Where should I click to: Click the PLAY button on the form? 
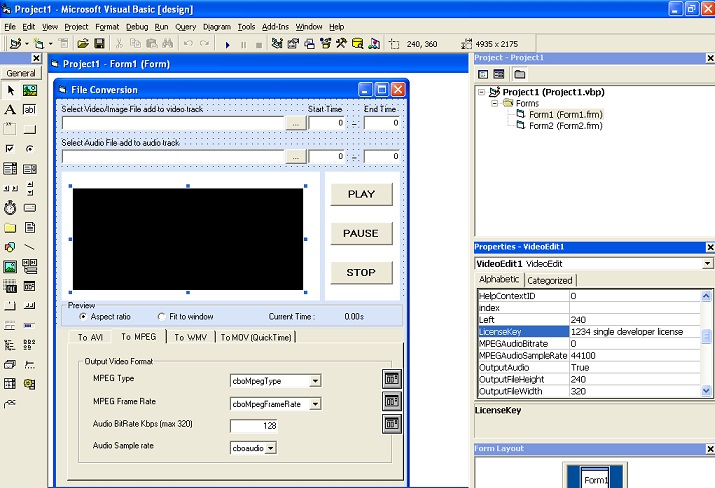(361, 194)
